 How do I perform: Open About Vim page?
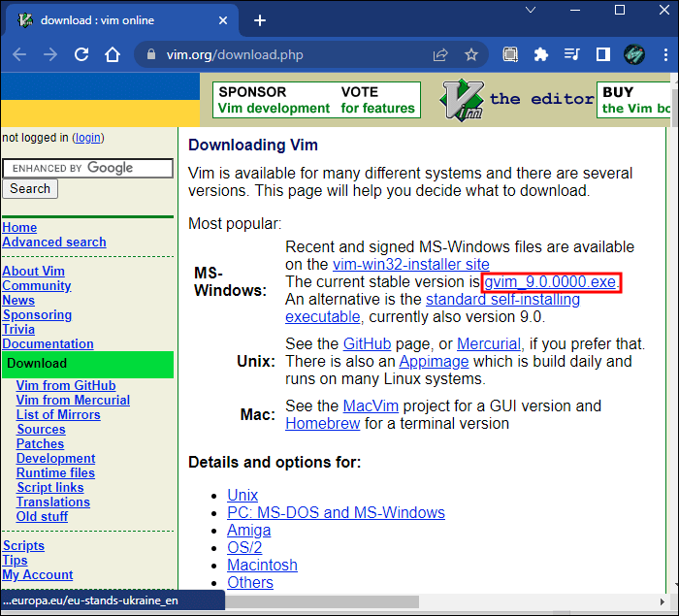point(33,272)
